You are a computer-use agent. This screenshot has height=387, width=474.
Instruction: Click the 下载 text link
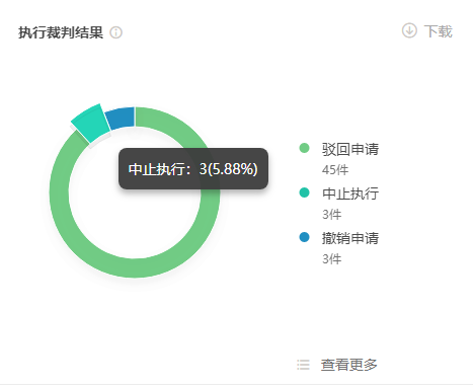point(438,31)
